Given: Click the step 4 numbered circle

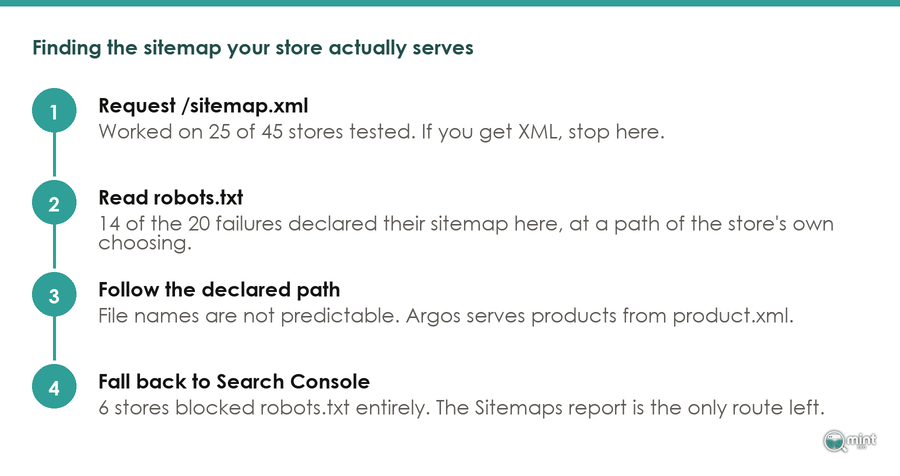Looking at the screenshot, I should click(x=54, y=386).
